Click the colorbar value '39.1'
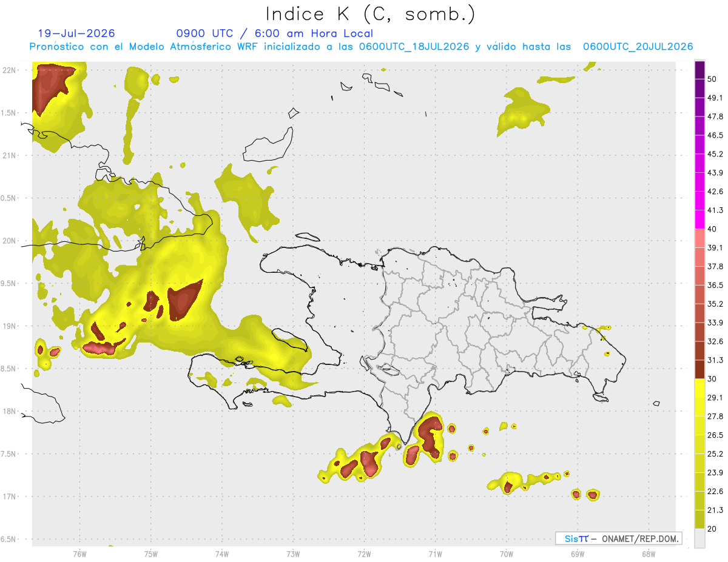 coord(716,247)
